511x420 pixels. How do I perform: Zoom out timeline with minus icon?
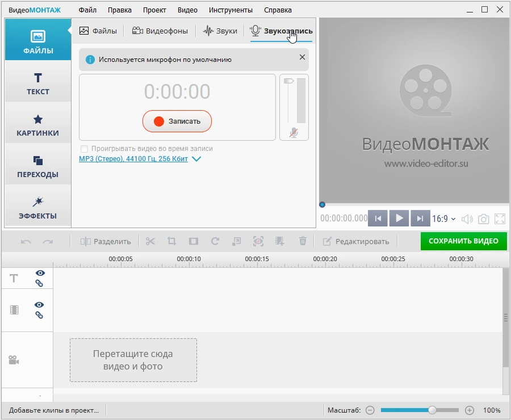click(x=370, y=410)
